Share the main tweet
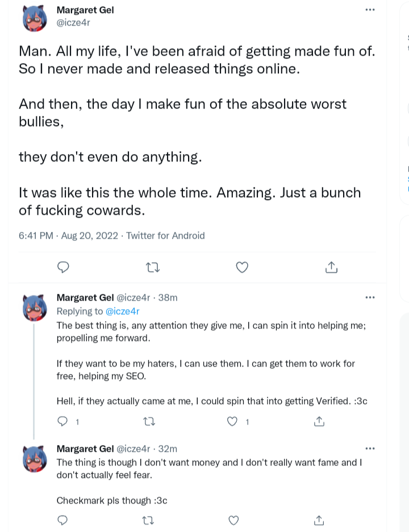Viewport: 409px width, 532px height. (331, 267)
